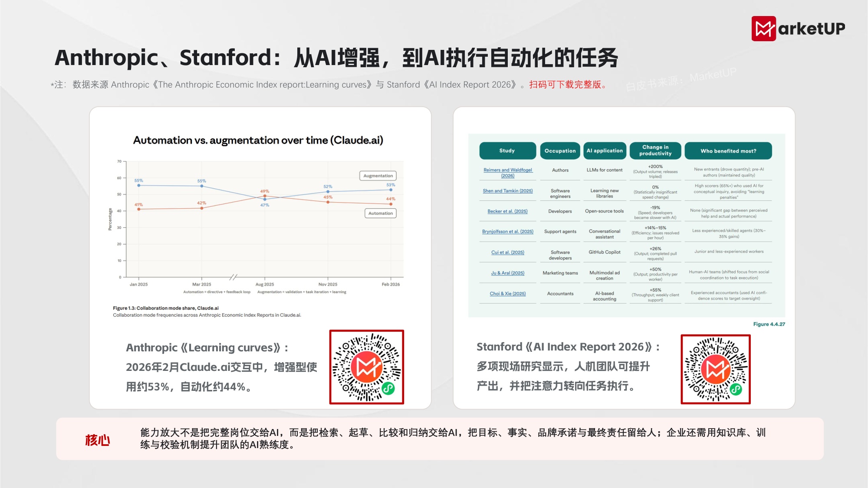
Task: Click the +200% productivity change cell
Action: click(655, 171)
